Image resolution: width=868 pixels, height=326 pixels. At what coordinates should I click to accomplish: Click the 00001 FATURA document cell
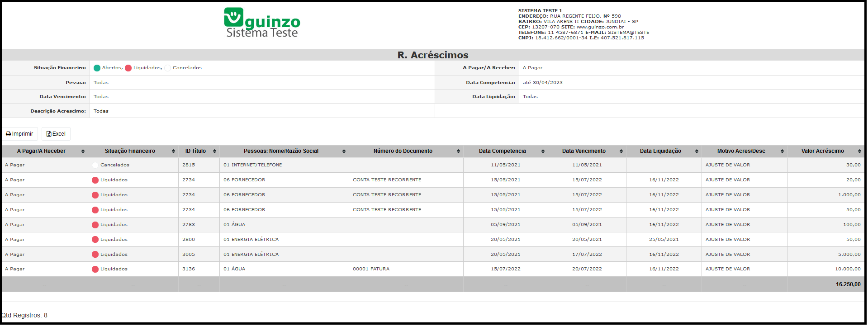pyautogui.click(x=406, y=269)
